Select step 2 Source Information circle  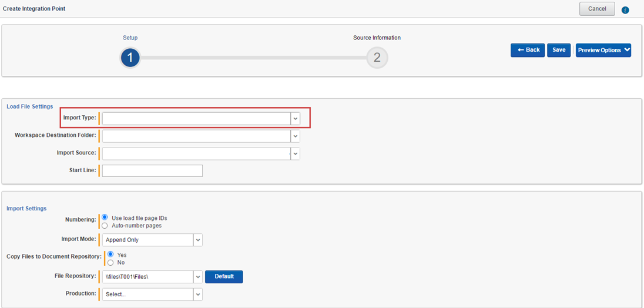click(377, 58)
